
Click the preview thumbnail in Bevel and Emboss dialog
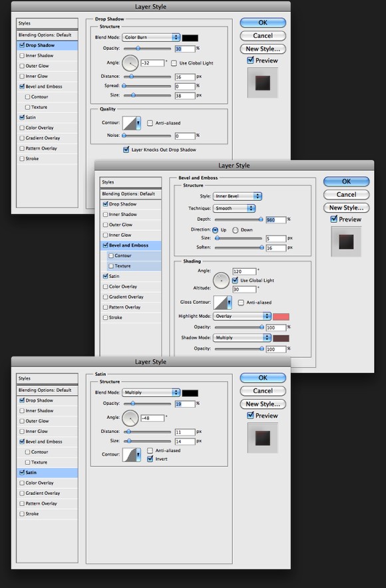pyautogui.click(x=346, y=241)
